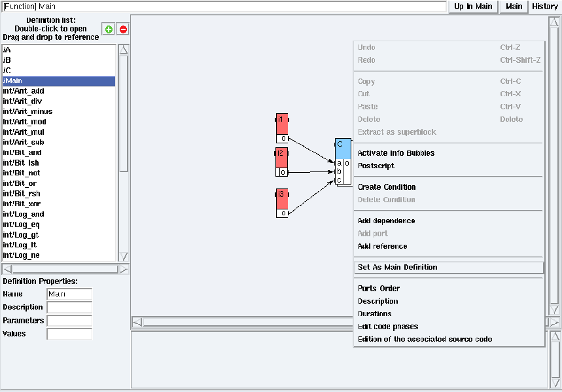Select Create Condition menu entry
The image size is (562, 392).
tap(448, 187)
